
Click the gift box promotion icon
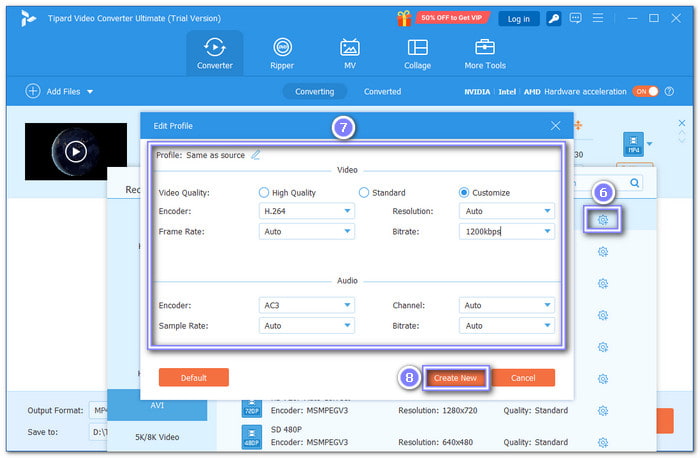pyautogui.click(x=404, y=19)
